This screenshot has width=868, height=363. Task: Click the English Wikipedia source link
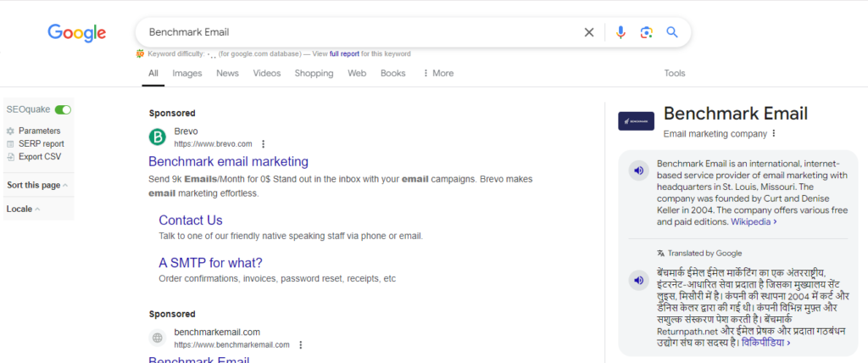click(x=754, y=221)
